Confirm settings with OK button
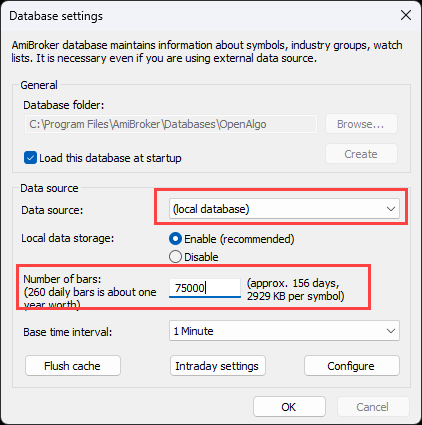Image resolution: width=422 pixels, height=425 pixels. coord(289,407)
